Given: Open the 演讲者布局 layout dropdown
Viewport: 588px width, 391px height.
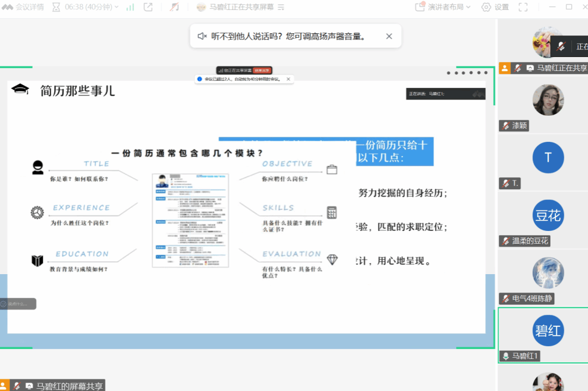Looking at the screenshot, I should coord(442,7).
